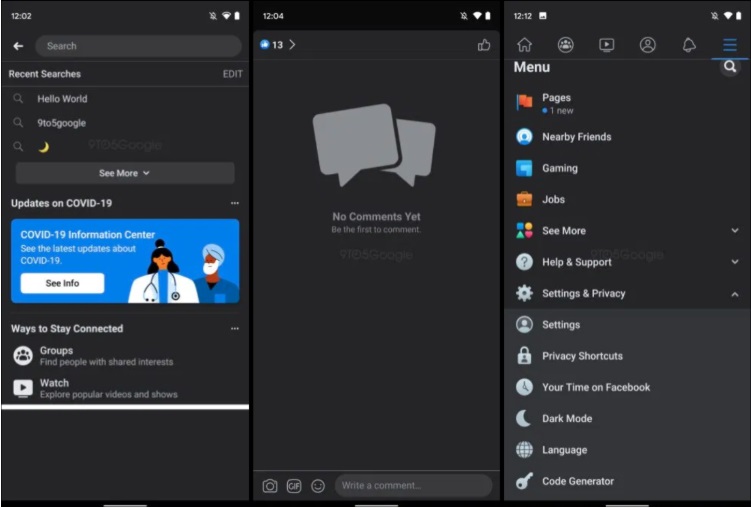Viewport: 751px width, 507px height.
Task: Focus the Search input field
Action: (x=138, y=46)
